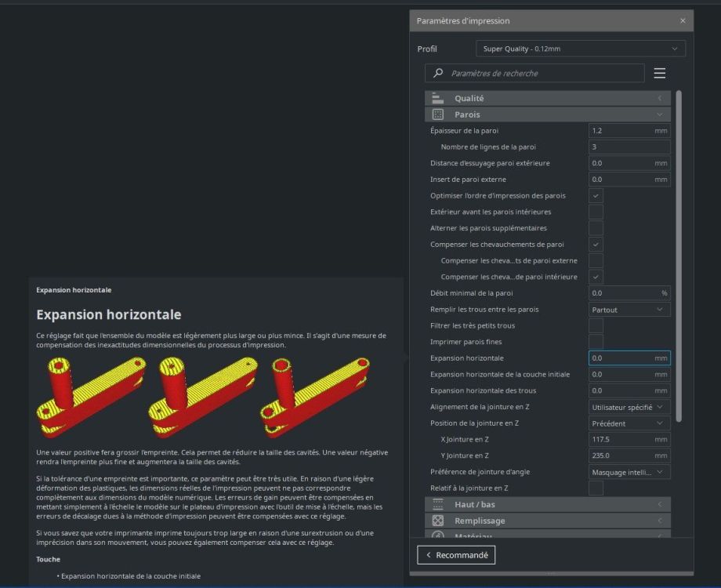
Task: Click the Qualité category icon
Action: 438,98
